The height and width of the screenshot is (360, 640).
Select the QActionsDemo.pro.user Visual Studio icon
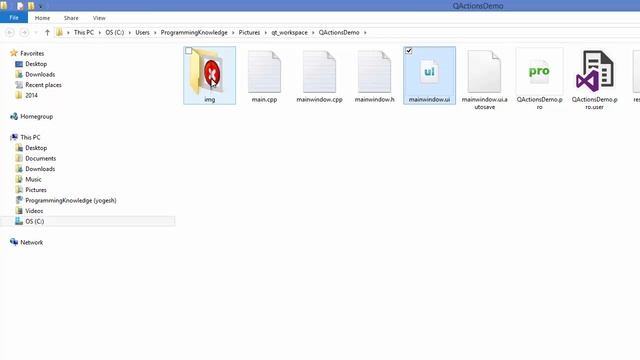(594, 72)
